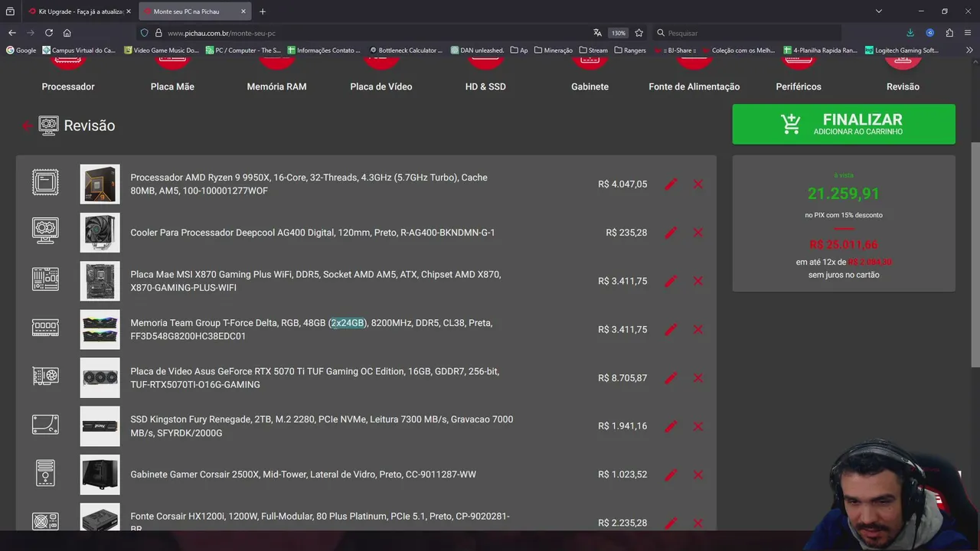Remove the Asus RTX 5070 Ti card
The image size is (980, 551).
tap(698, 378)
